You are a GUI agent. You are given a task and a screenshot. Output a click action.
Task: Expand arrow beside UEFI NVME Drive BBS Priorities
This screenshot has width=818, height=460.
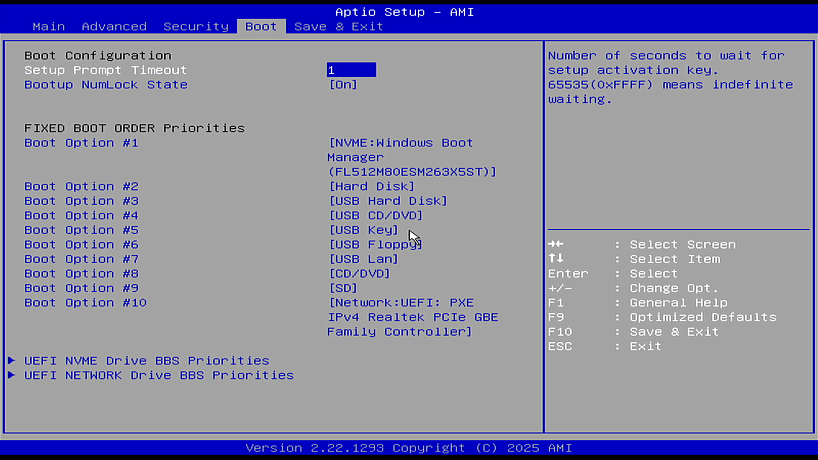coord(11,360)
